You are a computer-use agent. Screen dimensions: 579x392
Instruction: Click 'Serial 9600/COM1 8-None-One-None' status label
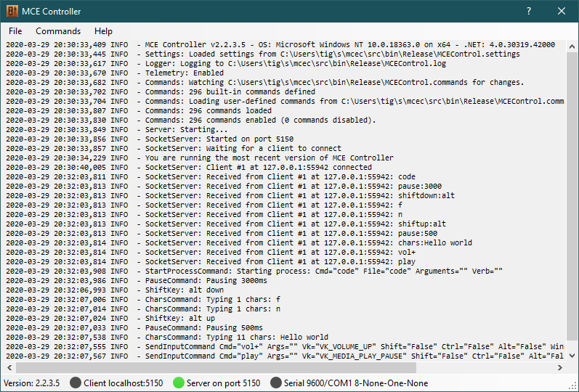click(356, 383)
